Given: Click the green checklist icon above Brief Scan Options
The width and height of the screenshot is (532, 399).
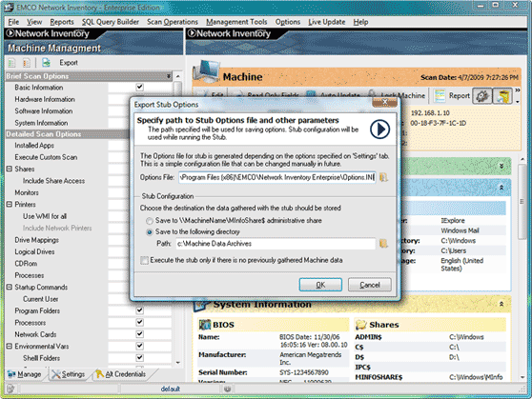Looking at the screenshot, I should pyautogui.click(x=12, y=63).
